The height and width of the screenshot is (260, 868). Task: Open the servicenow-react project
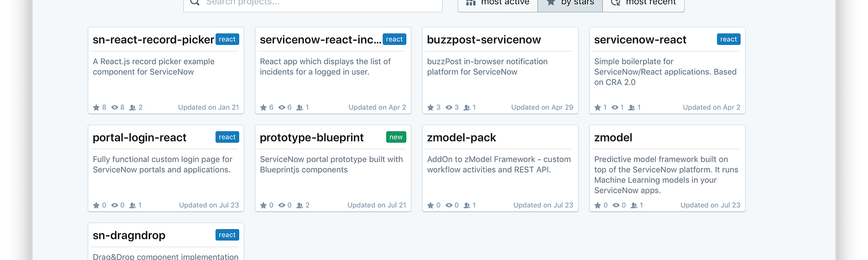640,40
